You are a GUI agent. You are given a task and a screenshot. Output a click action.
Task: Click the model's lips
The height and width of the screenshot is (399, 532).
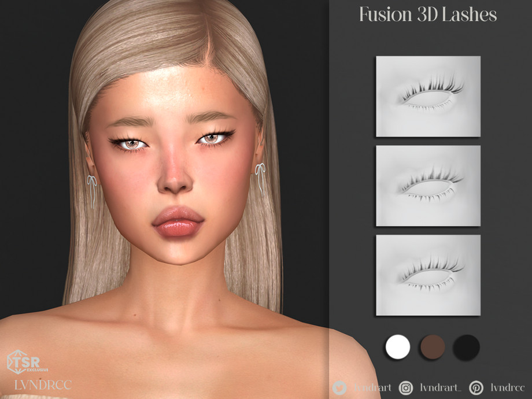177,223
